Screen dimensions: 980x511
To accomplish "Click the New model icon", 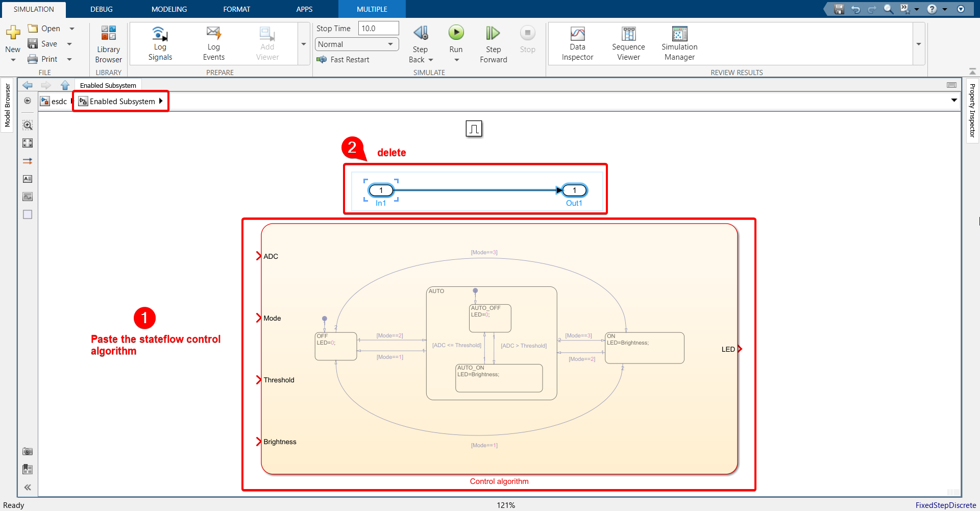I will (13, 33).
